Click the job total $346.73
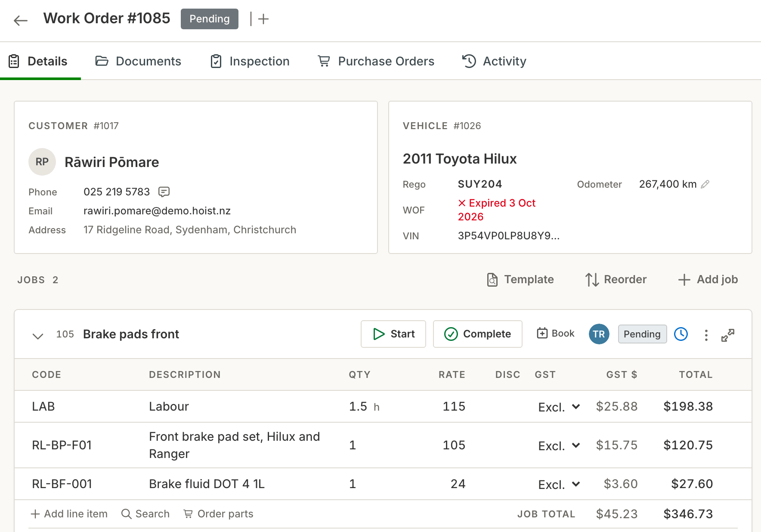The height and width of the screenshot is (532, 761). 688,514
